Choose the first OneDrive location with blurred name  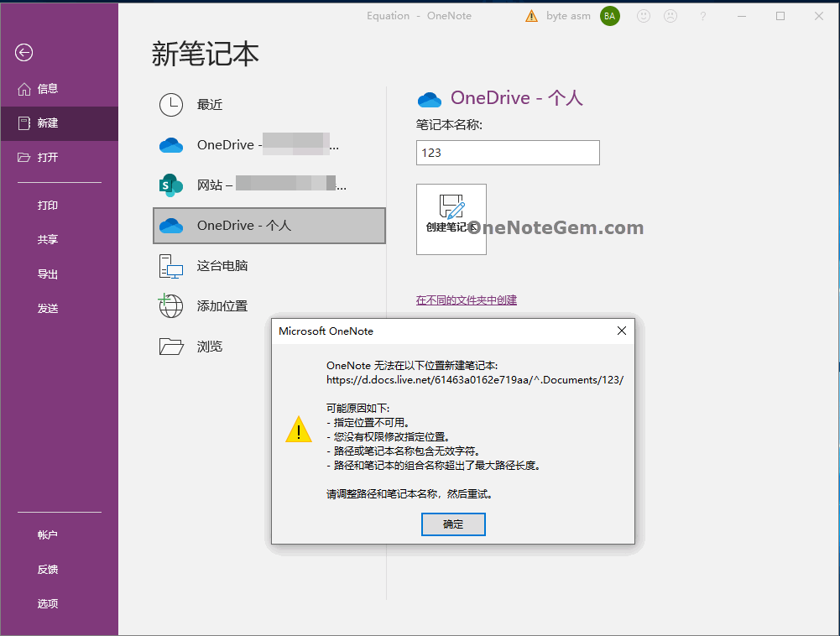[x=269, y=145]
